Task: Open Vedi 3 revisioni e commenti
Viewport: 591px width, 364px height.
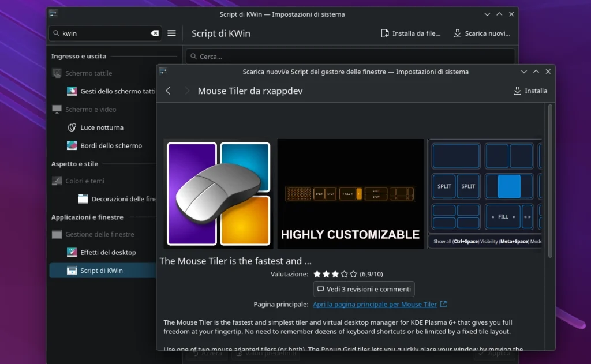Action: coord(364,289)
